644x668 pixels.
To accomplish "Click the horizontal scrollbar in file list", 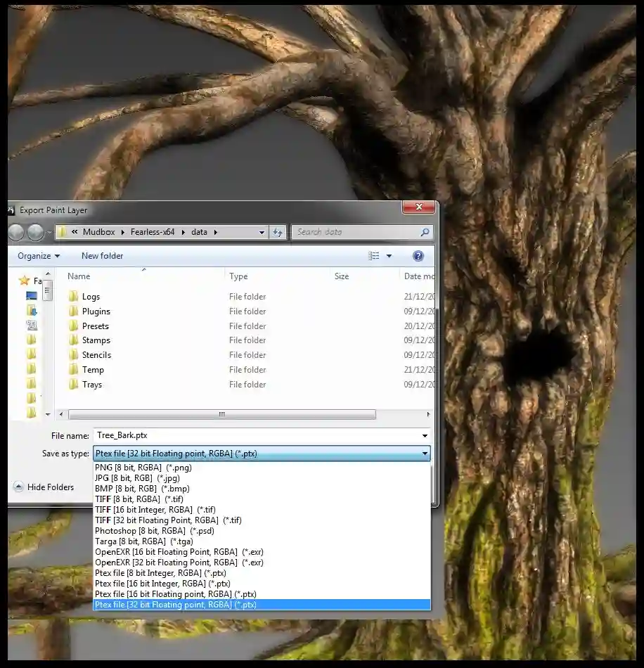I will coord(221,415).
